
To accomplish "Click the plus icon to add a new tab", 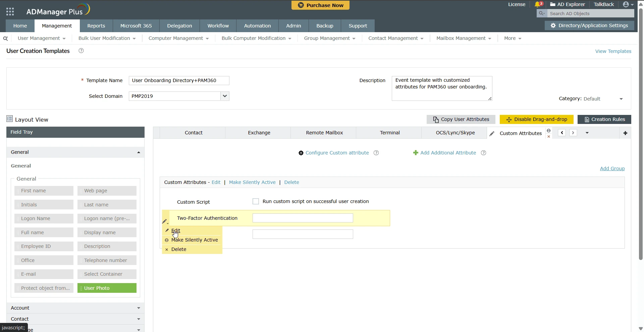I will (626, 133).
